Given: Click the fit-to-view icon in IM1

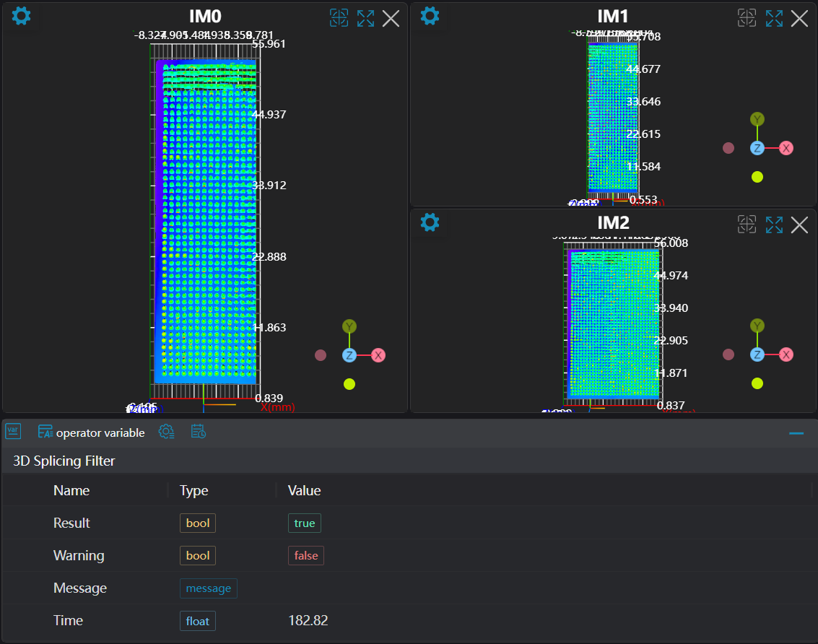Looking at the screenshot, I should click(747, 19).
